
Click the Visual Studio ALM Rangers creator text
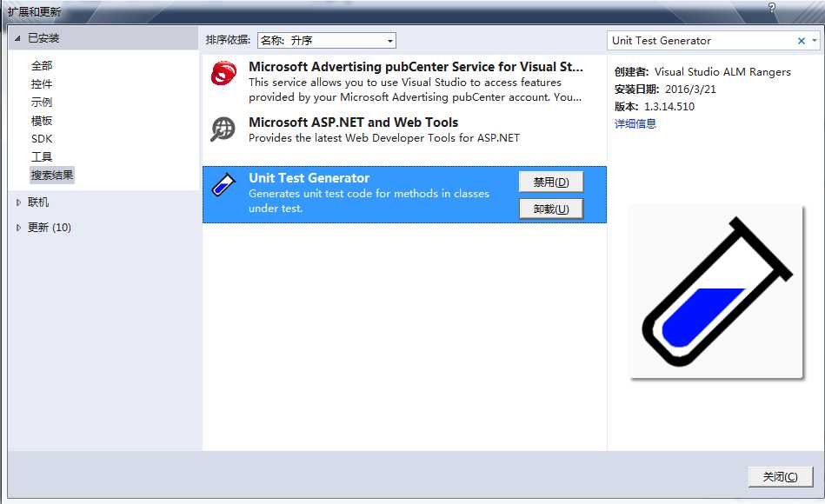[x=722, y=72]
